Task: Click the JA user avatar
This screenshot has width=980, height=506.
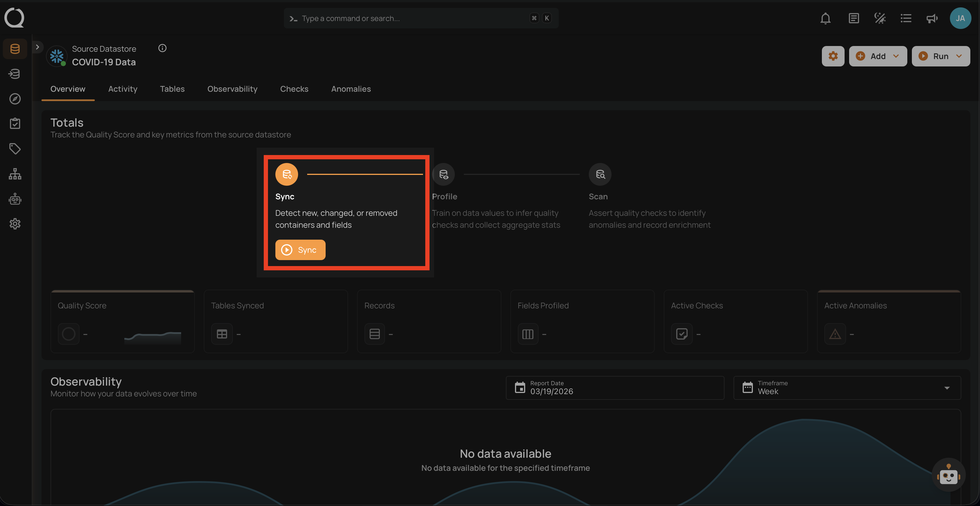Action: point(960,18)
